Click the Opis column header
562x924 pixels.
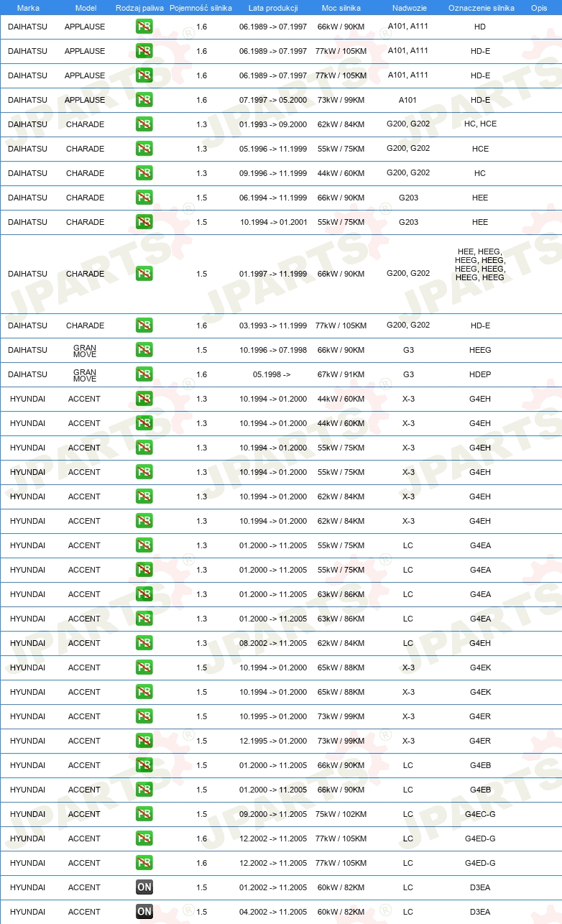pyautogui.click(x=539, y=7)
